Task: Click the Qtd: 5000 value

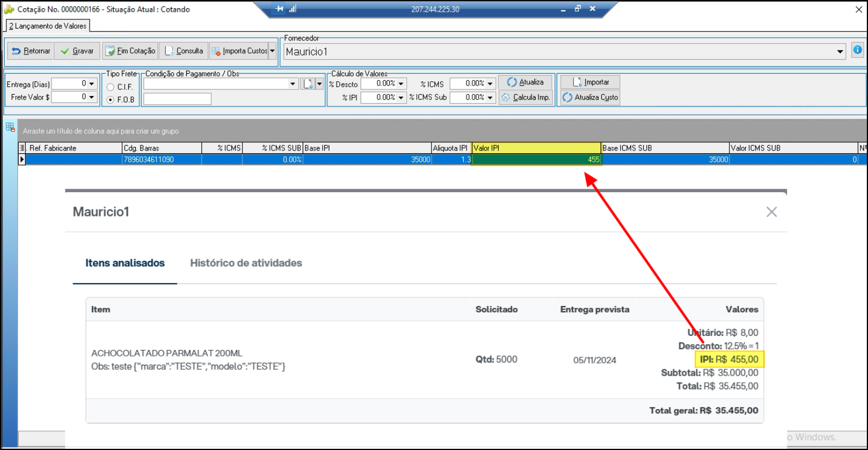Action: (496, 359)
